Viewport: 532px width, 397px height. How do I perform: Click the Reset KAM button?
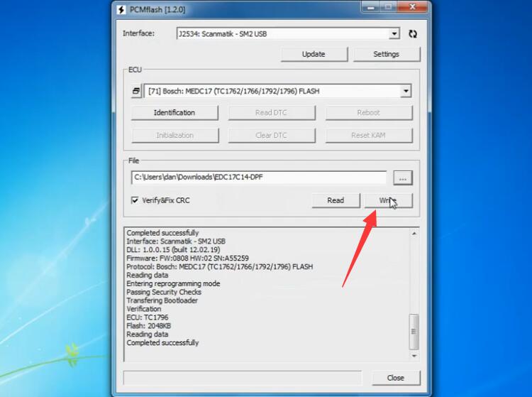click(369, 136)
